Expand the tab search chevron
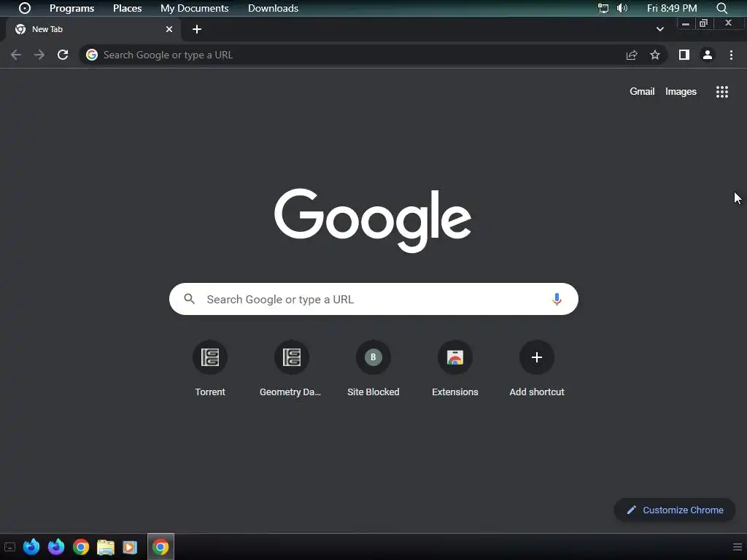Image resolution: width=747 pixels, height=560 pixels. [659, 29]
